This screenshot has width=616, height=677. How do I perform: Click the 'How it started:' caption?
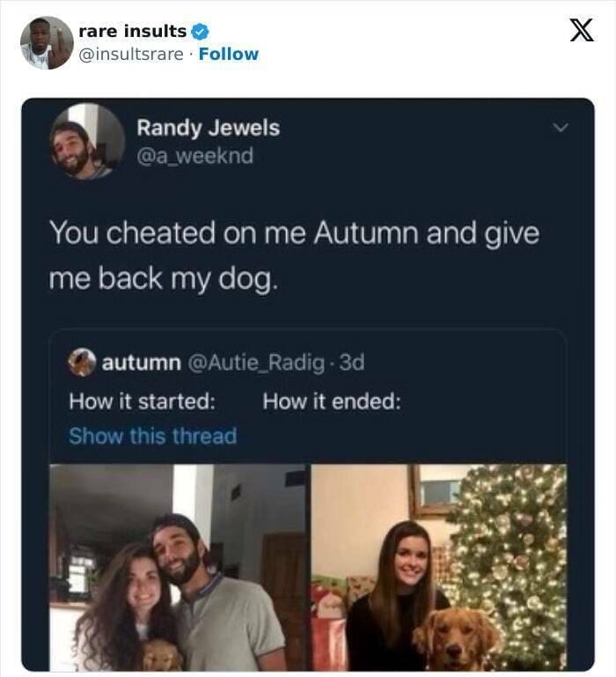tap(143, 401)
